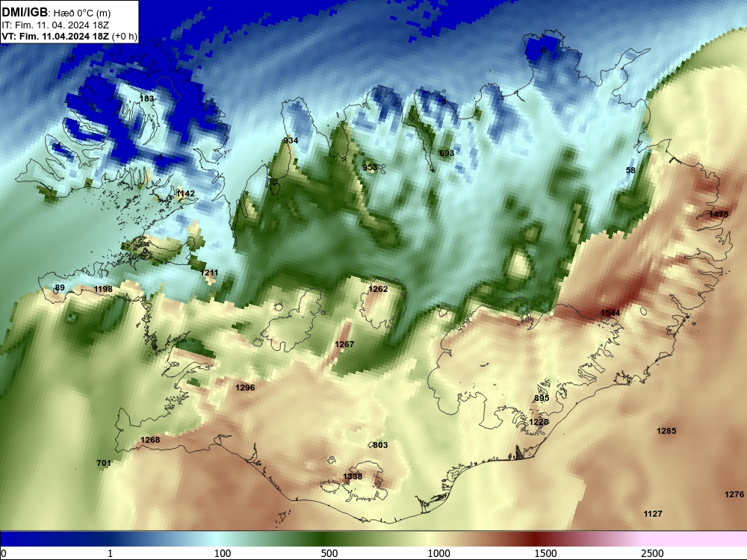Click the map value 1544
The image size is (747, 560).
tap(610, 313)
